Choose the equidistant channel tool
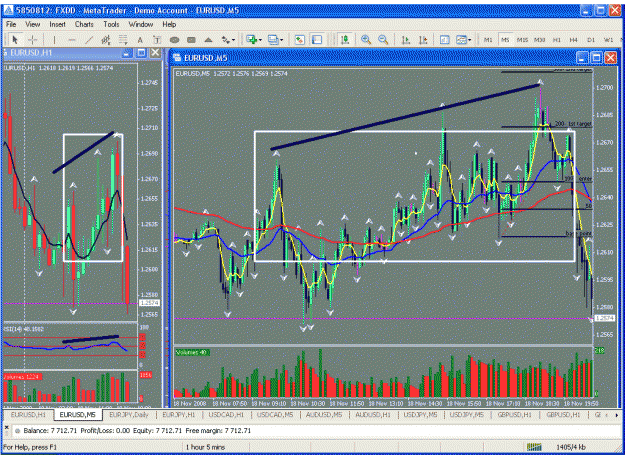 (106, 40)
